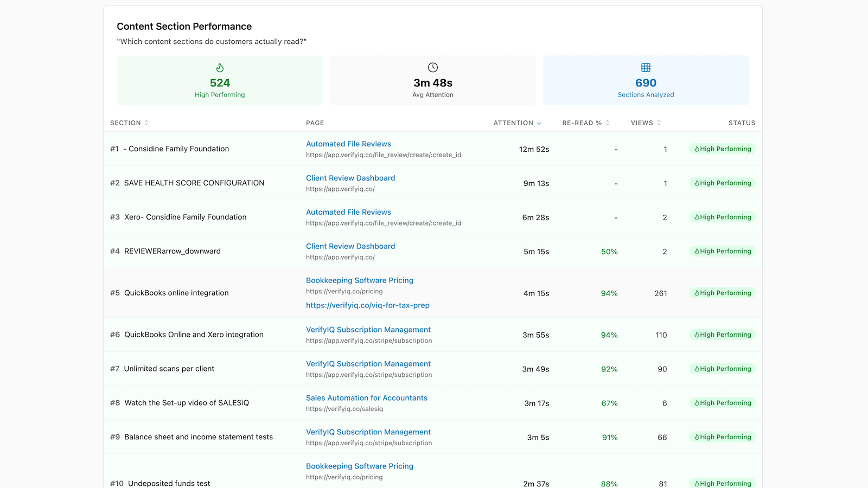Toggle sorting on the VIEWS column
The image size is (868, 488).
[659, 123]
